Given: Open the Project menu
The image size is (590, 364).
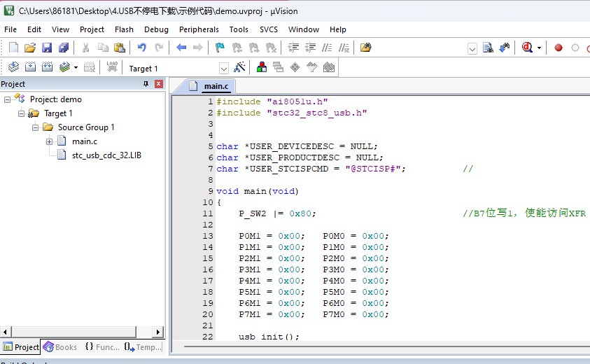Looking at the screenshot, I should 92,29.
